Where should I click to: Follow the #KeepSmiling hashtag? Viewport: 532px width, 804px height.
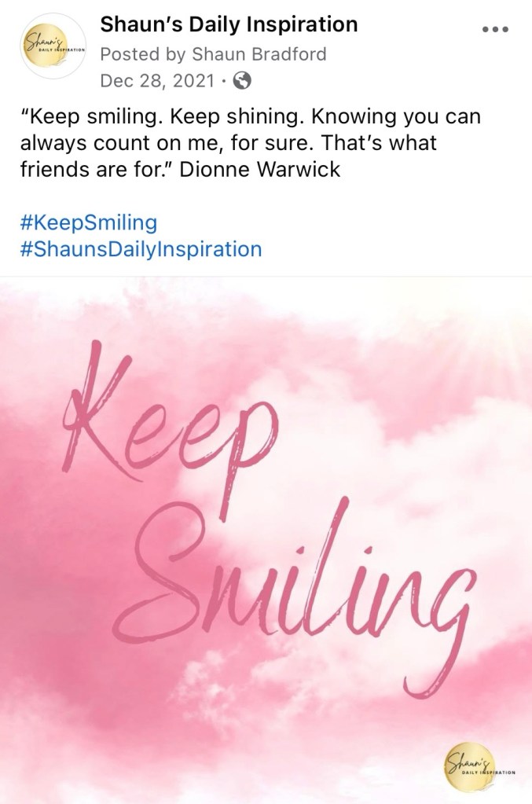89,222
